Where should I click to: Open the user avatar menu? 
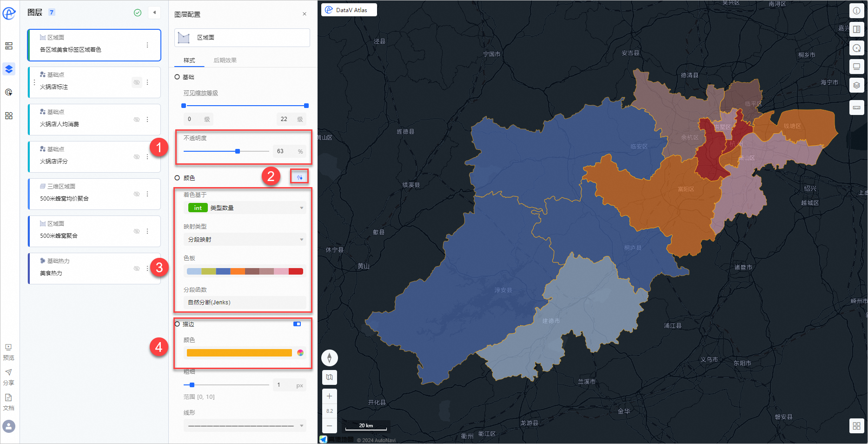[x=9, y=426]
